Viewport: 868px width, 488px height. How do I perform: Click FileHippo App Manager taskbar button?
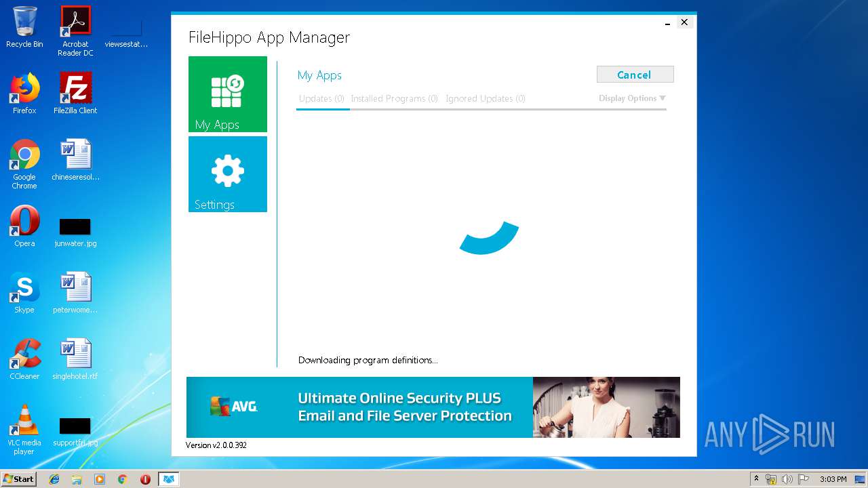point(168,479)
